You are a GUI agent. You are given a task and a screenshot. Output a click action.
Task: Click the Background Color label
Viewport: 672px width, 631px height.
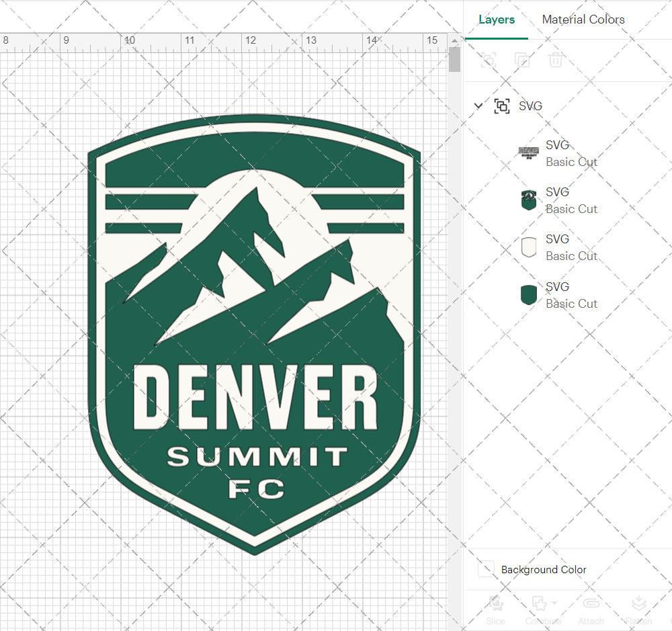[x=544, y=570]
